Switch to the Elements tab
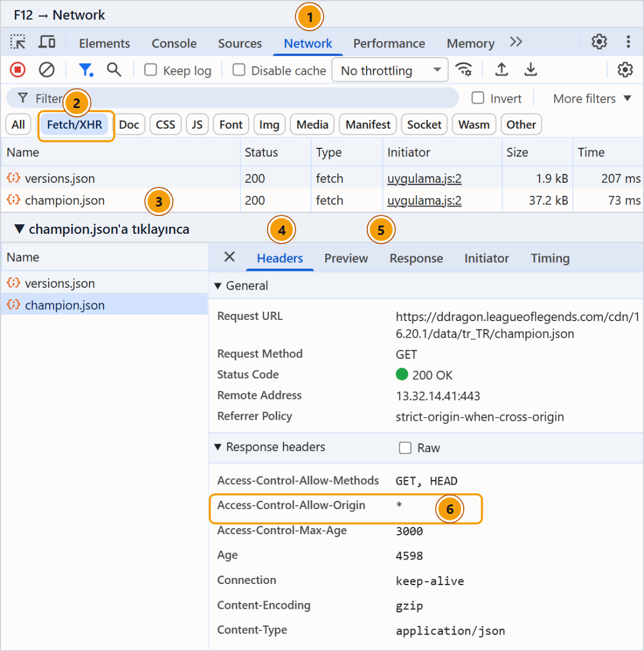The height and width of the screenshot is (651, 644). pyautogui.click(x=104, y=43)
